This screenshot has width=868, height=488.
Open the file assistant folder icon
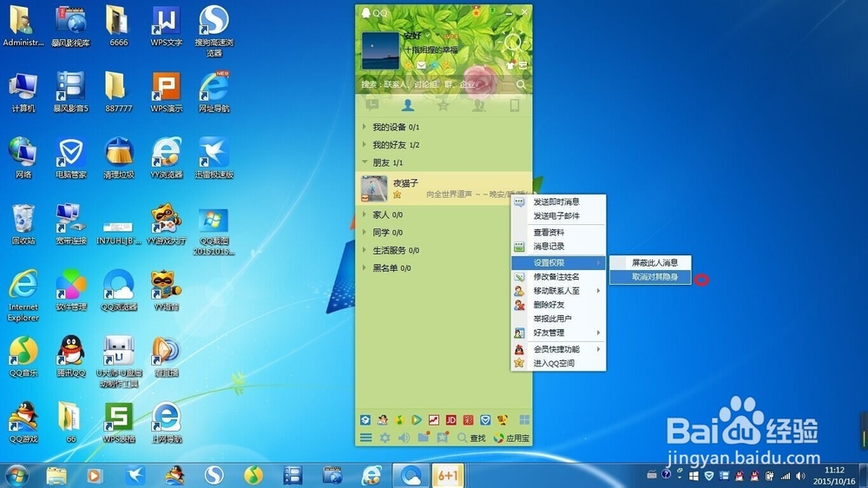424,437
